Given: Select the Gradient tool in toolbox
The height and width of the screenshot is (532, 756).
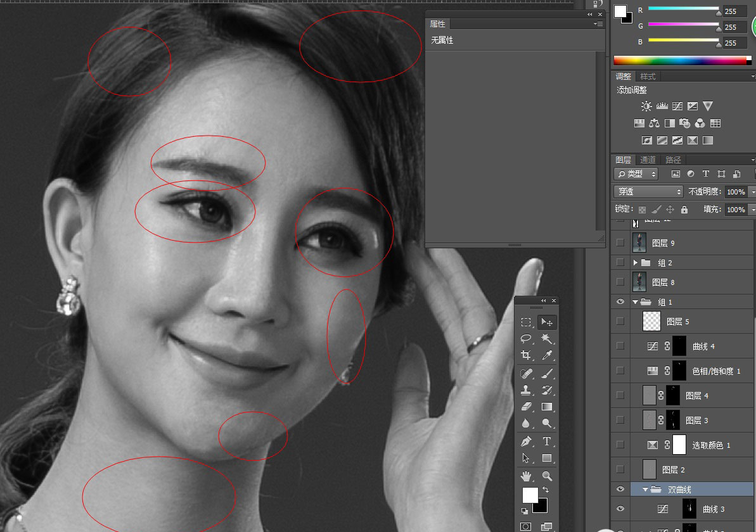Looking at the screenshot, I should point(547,407).
